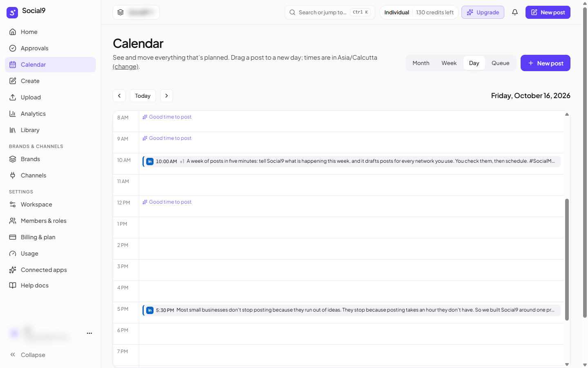
Task: Click the Upgrade button
Action: pos(483,12)
